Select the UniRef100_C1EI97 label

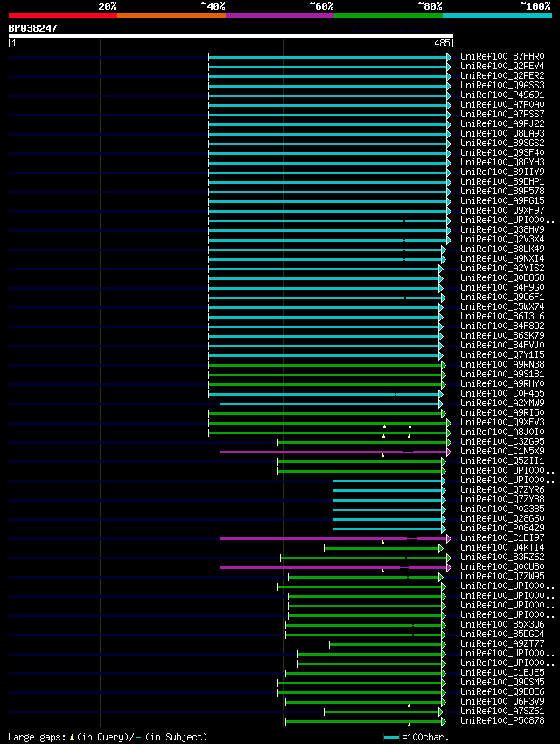[x=502, y=537]
